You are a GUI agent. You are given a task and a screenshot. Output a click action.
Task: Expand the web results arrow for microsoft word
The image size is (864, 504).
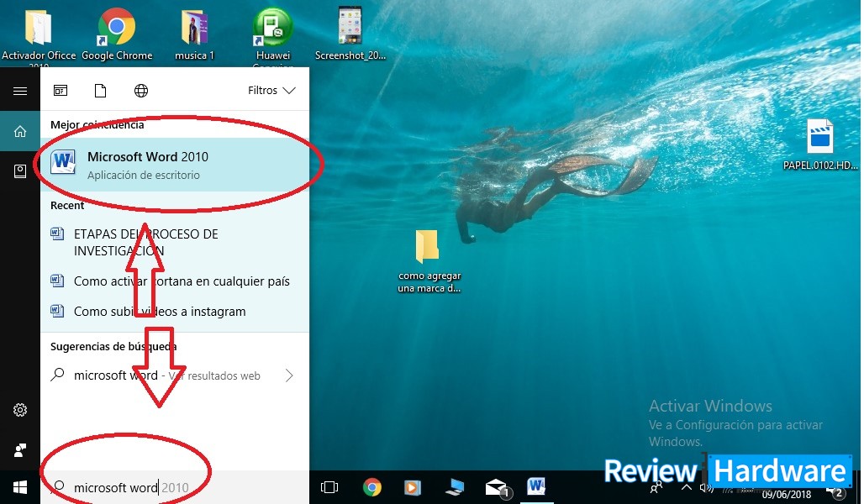tap(289, 375)
